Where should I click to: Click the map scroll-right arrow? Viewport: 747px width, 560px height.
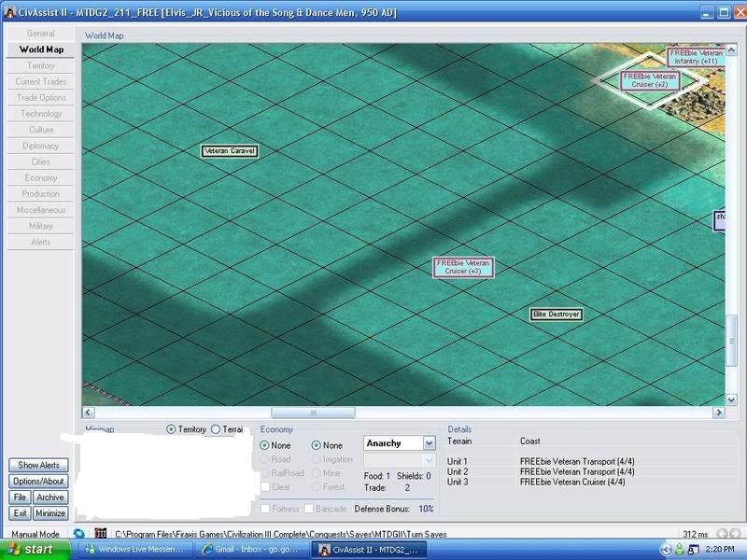pyautogui.click(x=719, y=413)
